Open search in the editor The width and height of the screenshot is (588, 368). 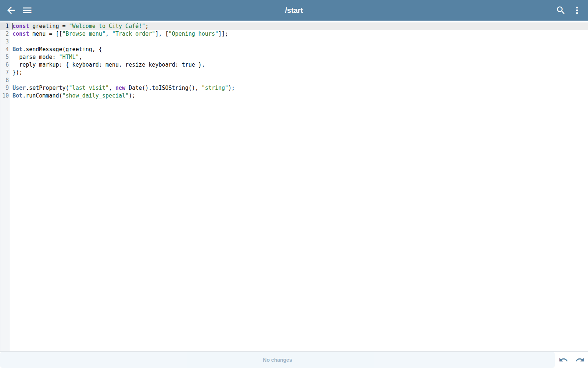pos(560,10)
